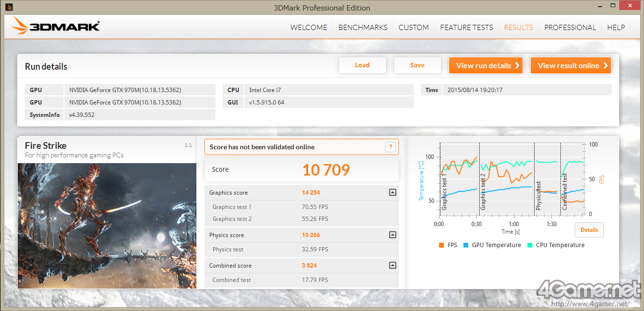Click View result online button
The height and width of the screenshot is (311, 644).
click(570, 66)
